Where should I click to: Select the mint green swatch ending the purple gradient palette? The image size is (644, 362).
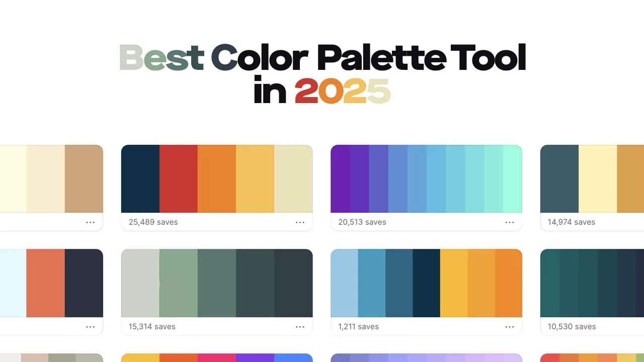click(x=513, y=178)
